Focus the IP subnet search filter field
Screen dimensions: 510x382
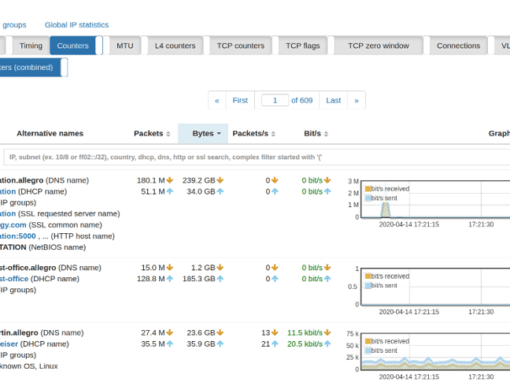pos(257,157)
